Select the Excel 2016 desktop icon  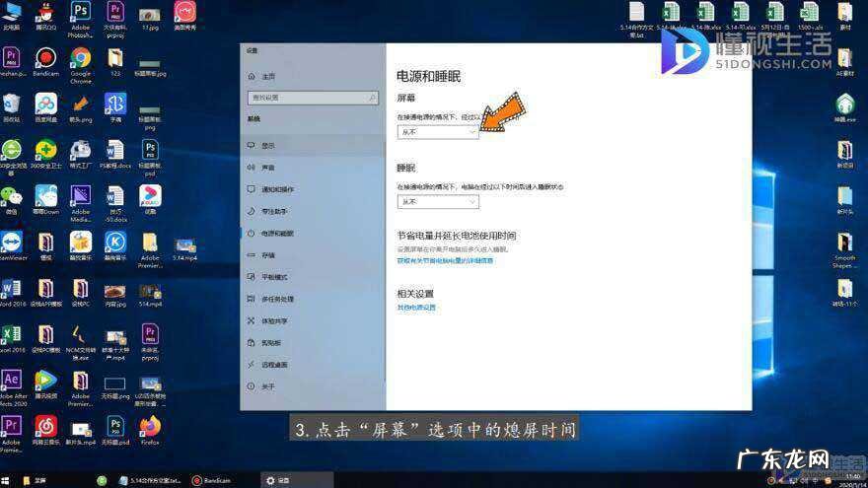coord(12,338)
